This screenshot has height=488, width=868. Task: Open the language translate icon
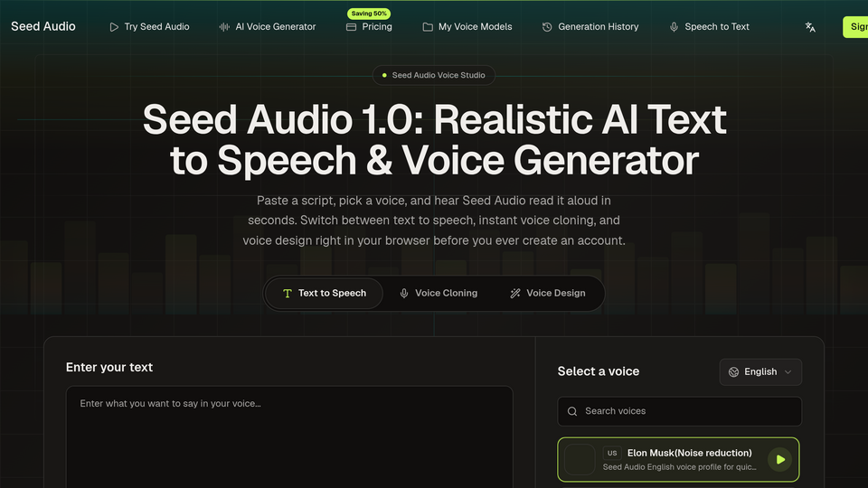point(810,27)
